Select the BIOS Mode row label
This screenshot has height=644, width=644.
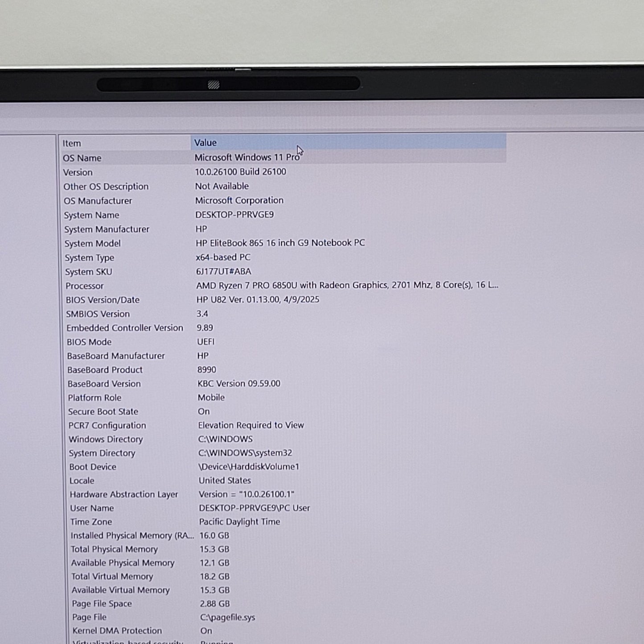click(x=89, y=342)
